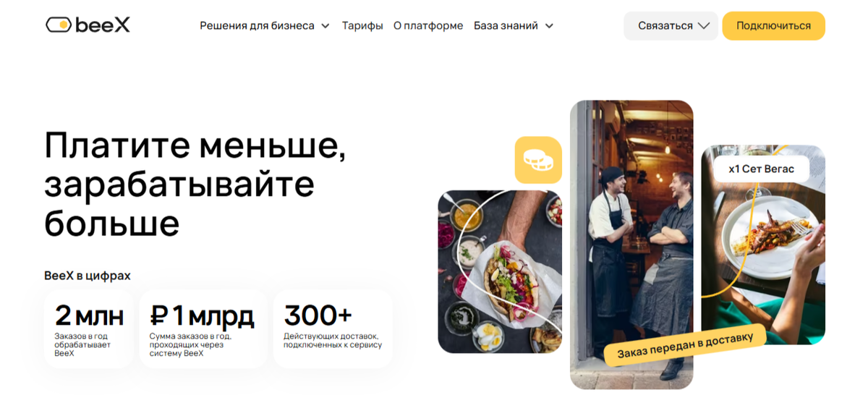The width and height of the screenshot is (868, 403).
Task: Expand chevron next to База знаний
Action: coord(549,26)
